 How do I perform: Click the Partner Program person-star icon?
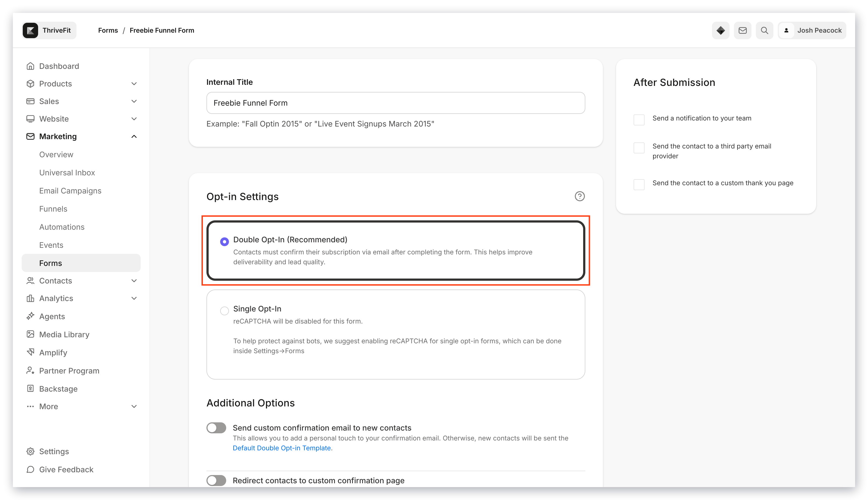30,370
